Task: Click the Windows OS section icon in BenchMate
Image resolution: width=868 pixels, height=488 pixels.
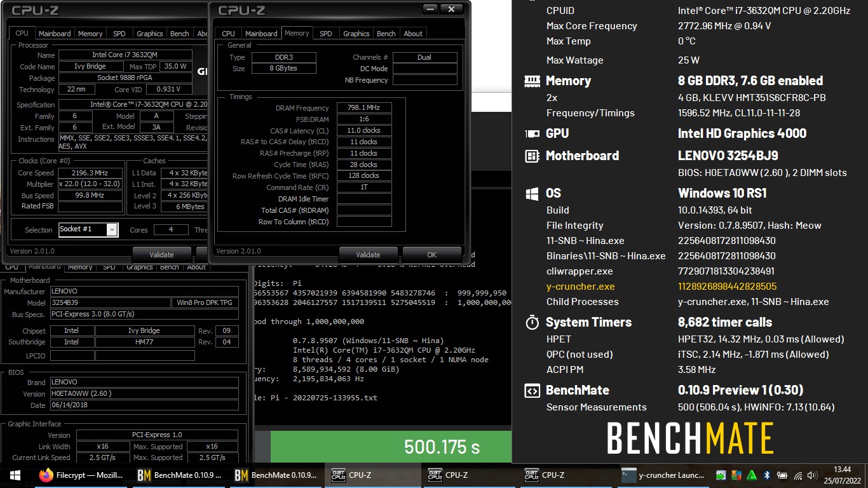Action: pyautogui.click(x=532, y=193)
